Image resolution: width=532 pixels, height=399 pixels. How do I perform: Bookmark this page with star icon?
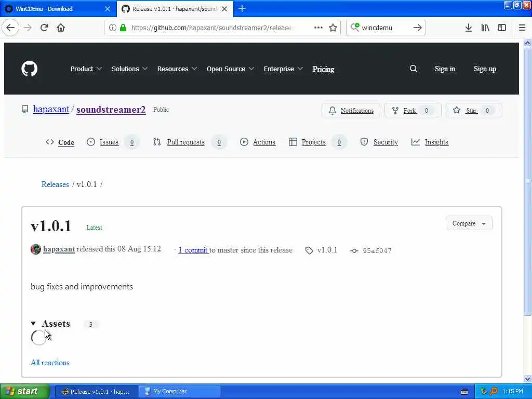click(333, 28)
